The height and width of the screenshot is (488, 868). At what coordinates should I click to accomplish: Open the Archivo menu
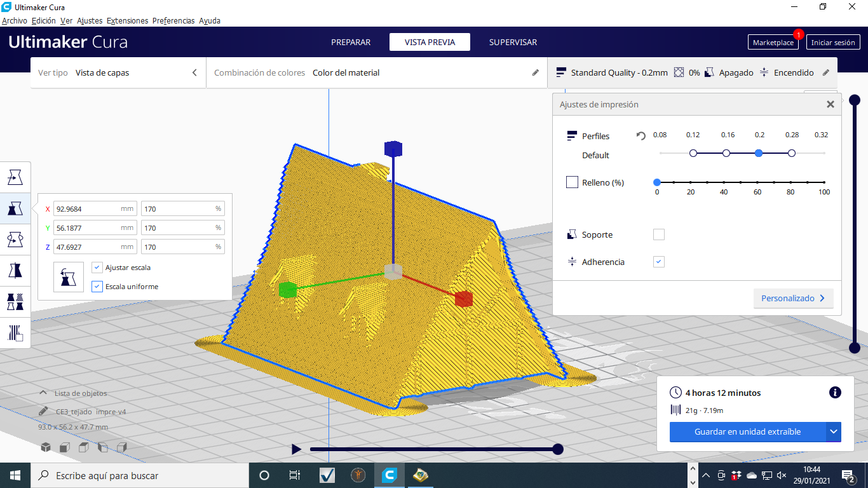click(15, 20)
